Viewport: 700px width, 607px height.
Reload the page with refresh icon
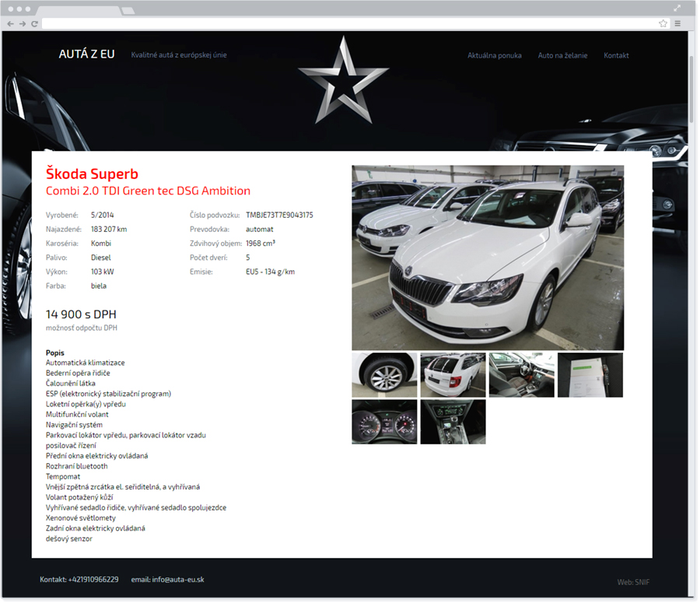[34, 24]
